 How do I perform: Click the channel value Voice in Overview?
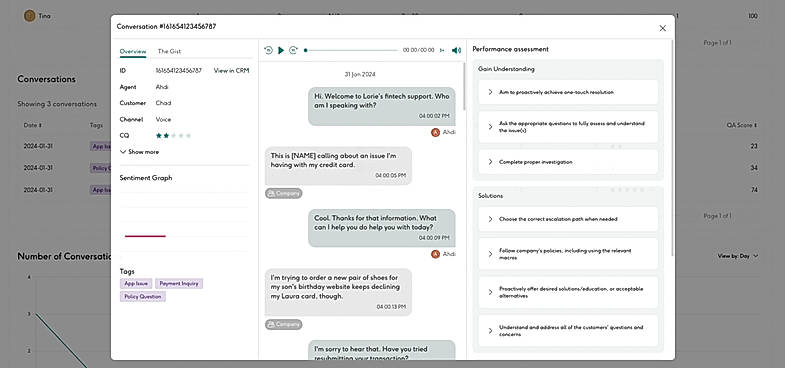[x=163, y=119]
